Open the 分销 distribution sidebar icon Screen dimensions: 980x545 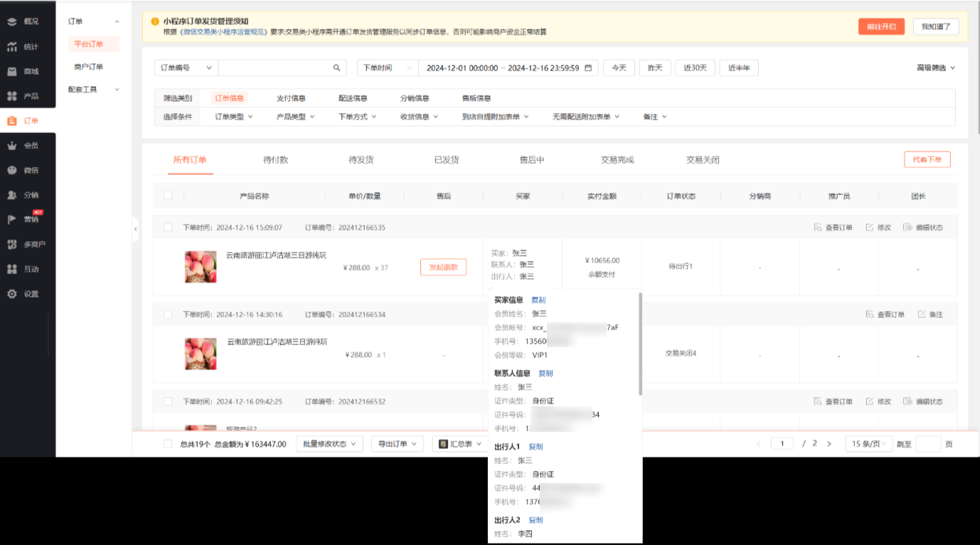tap(12, 195)
